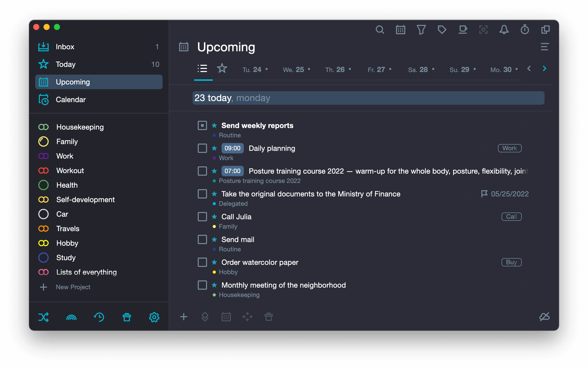Click the focus frame icon in toolbar
588x369 pixels.
coord(483,30)
